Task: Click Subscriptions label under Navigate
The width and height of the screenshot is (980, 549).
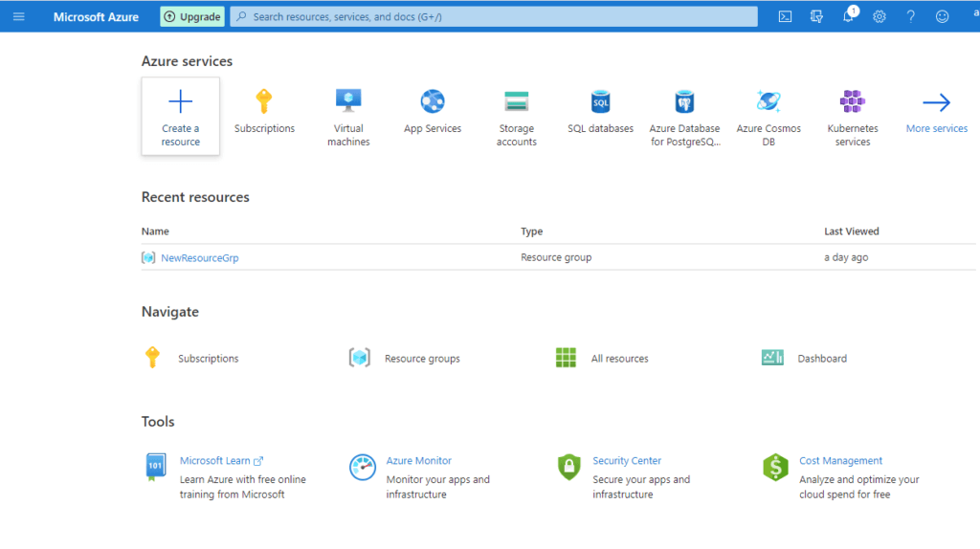Action: pyautogui.click(x=208, y=359)
